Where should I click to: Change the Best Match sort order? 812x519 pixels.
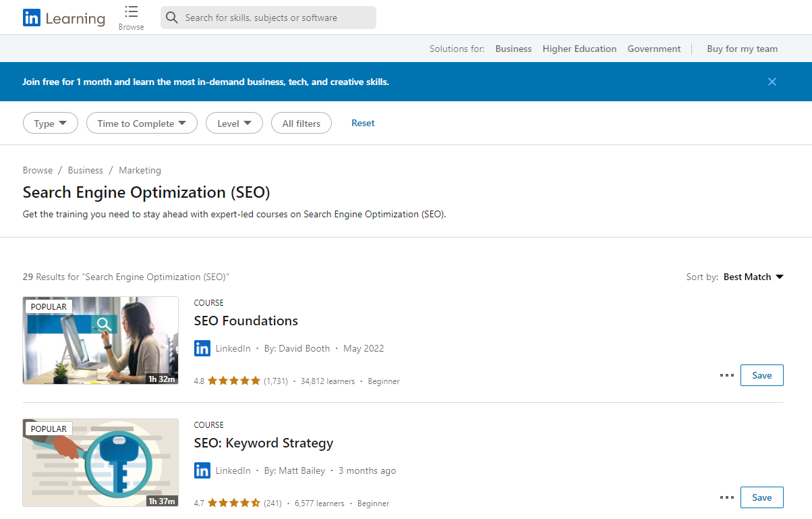tap(753, 277)
